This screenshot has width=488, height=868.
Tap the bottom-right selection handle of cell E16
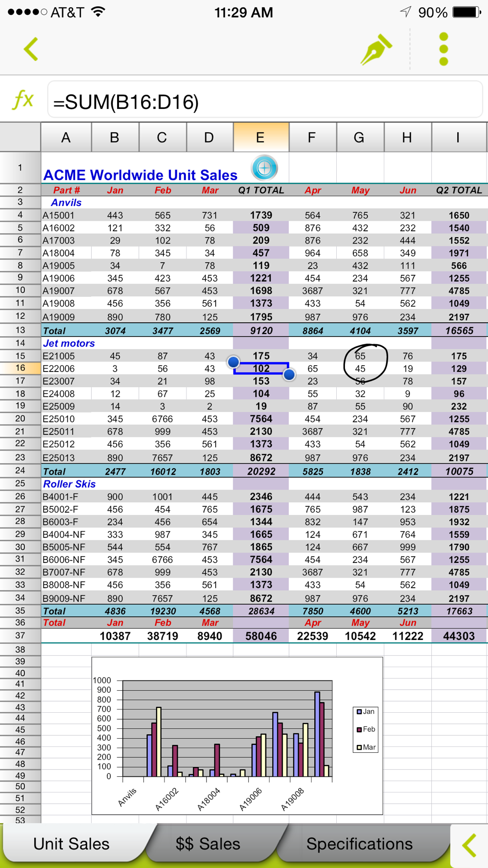tap(289, 374)
